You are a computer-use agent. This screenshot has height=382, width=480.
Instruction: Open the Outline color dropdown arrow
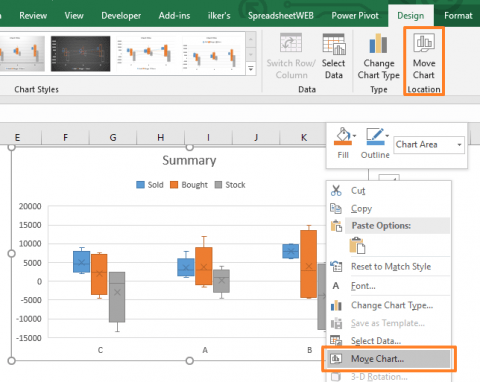tap(387, 136)
